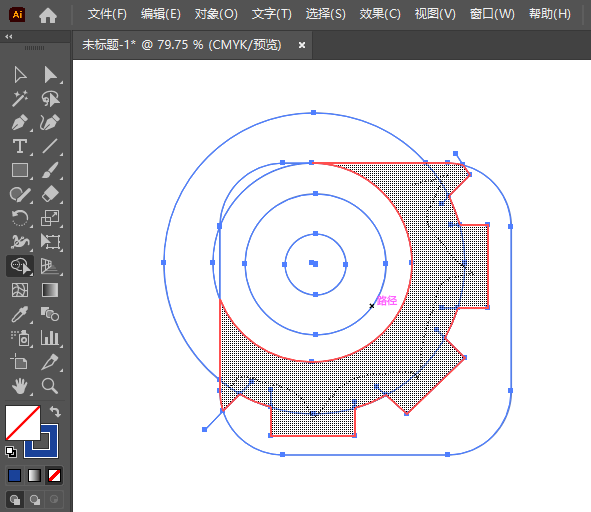
Task: Select the Type tool
Action: pyautogui.click(x=20, y=146)
